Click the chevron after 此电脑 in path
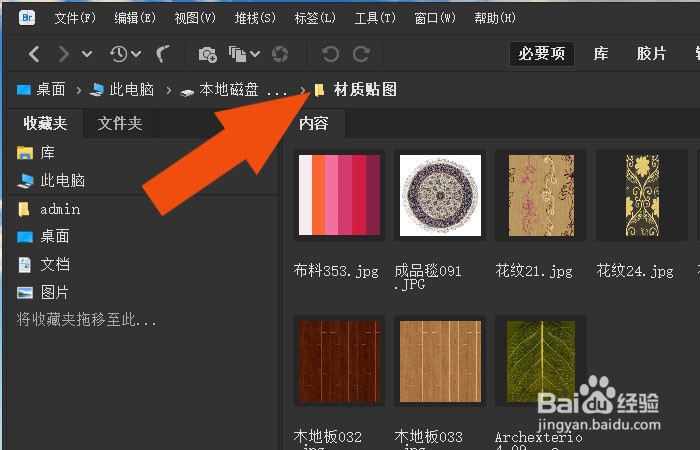 [x=168, y=90]
